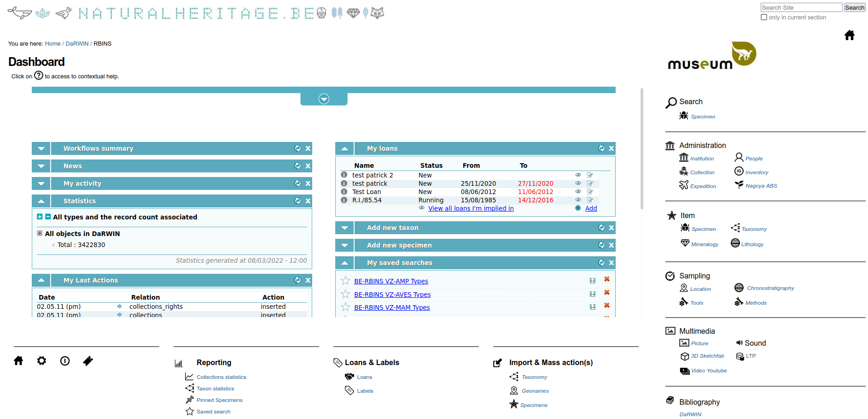This screenshot has width=868, height=419.
Task: Enable the 'only in current section' checkbox
Action: pos(763,17)
